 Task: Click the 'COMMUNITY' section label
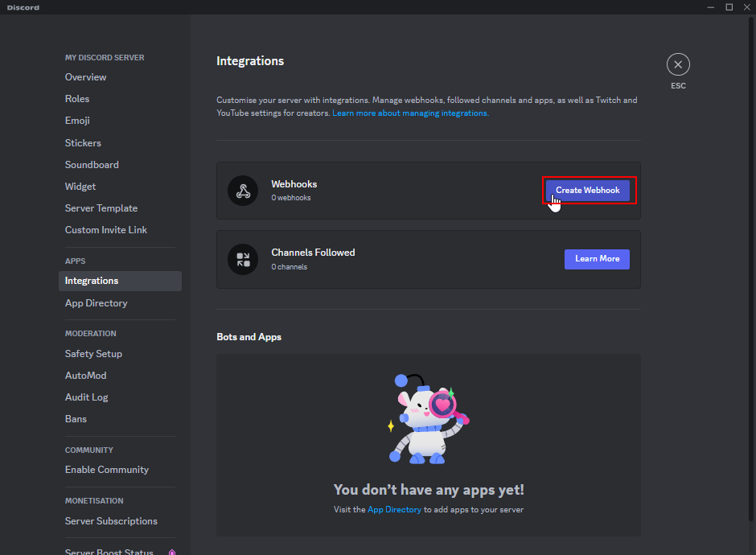[89, 450]
